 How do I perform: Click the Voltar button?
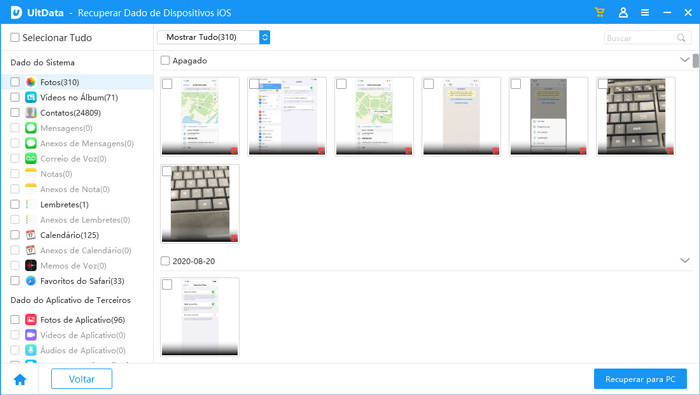82,379
